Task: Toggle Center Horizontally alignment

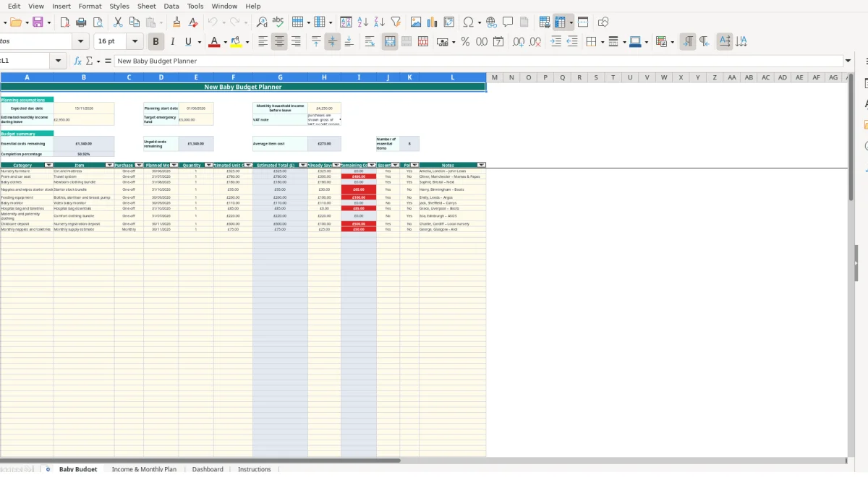Action: [x=279, y=42]
